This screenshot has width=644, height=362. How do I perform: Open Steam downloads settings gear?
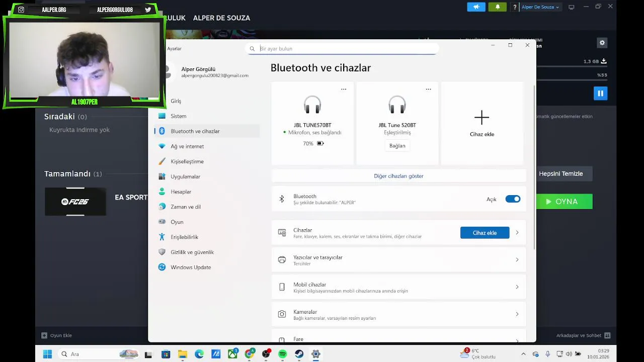[602, 43]
